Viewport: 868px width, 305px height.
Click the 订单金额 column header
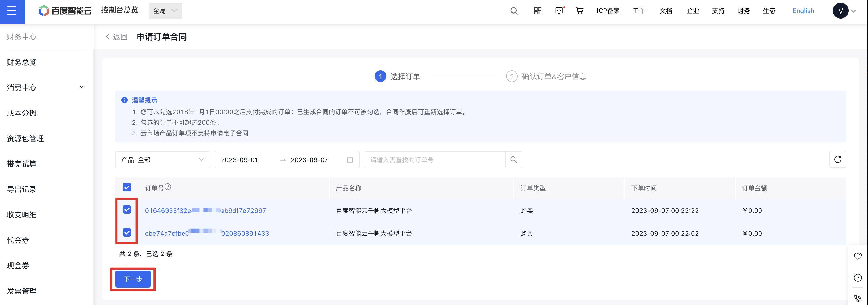coord(754,188)
